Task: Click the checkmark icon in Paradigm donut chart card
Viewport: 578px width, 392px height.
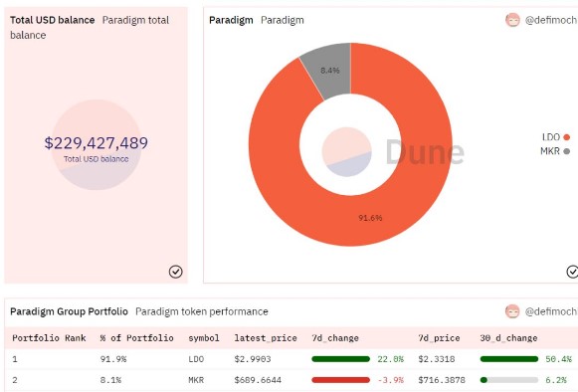Action: [572, 272]
